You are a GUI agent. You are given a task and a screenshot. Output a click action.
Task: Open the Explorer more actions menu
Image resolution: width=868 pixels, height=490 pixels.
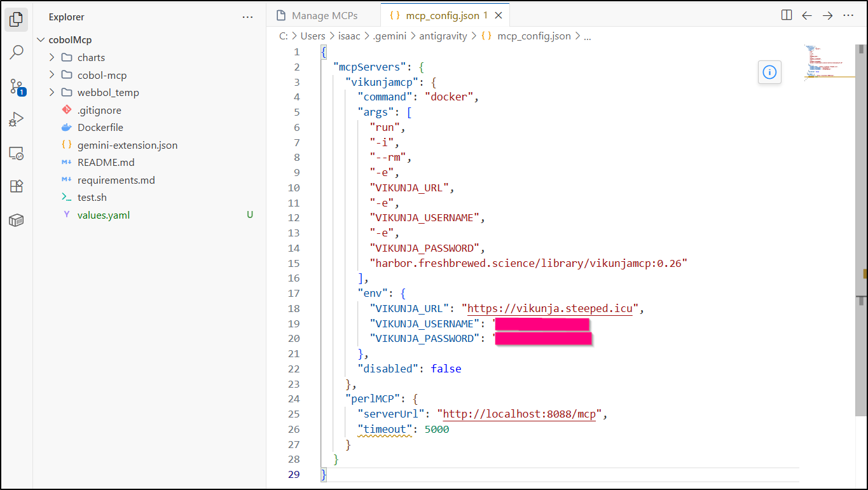click(247, 17)
